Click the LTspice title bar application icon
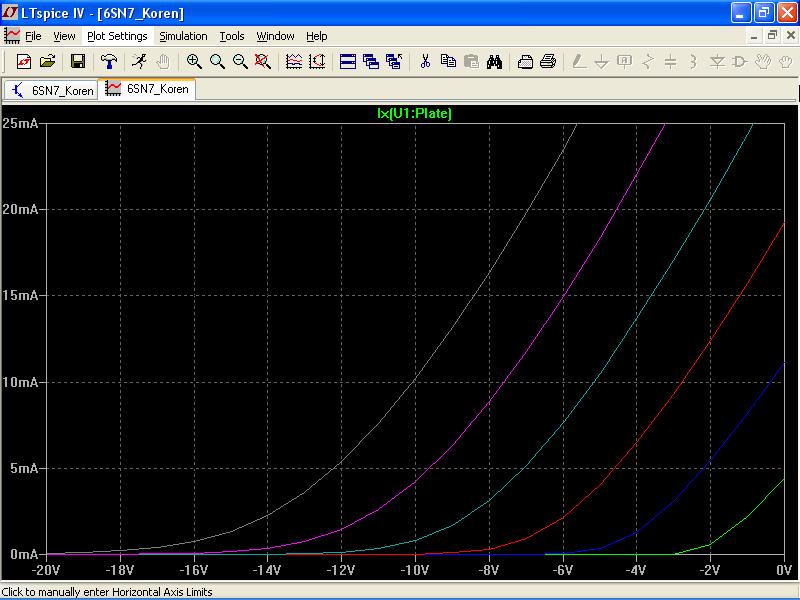800x600 pixels. (x=10, y=12)
